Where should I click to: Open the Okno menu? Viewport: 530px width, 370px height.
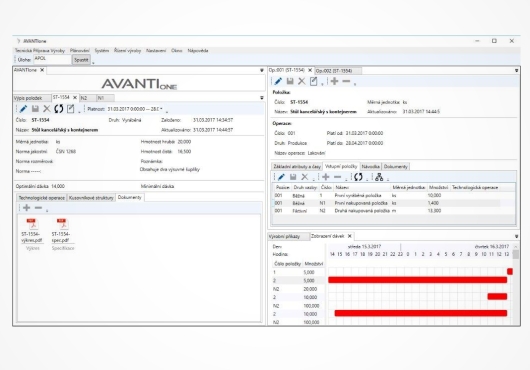(x=177, y=50)
